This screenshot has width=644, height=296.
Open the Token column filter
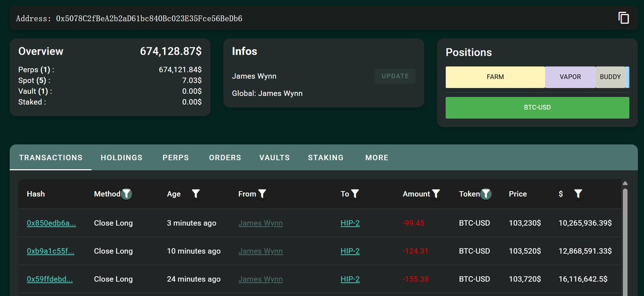point(486,194)
